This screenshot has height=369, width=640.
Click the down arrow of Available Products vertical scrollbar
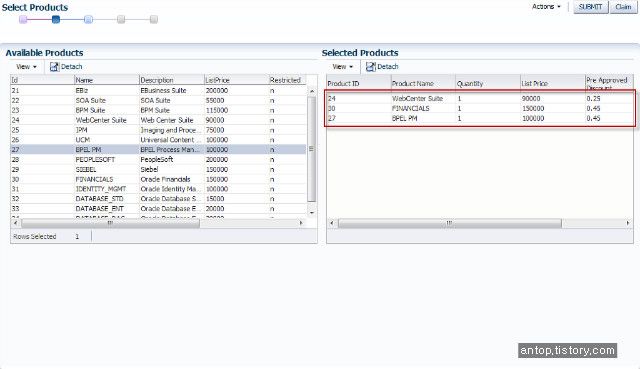tap(312, 213)
